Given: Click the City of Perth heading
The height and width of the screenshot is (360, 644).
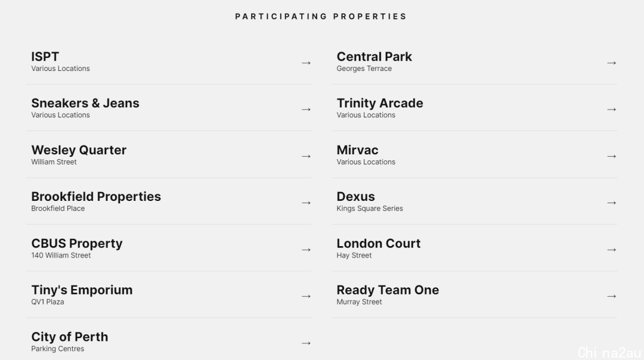Looking at the screenshot, I should 70,337.
